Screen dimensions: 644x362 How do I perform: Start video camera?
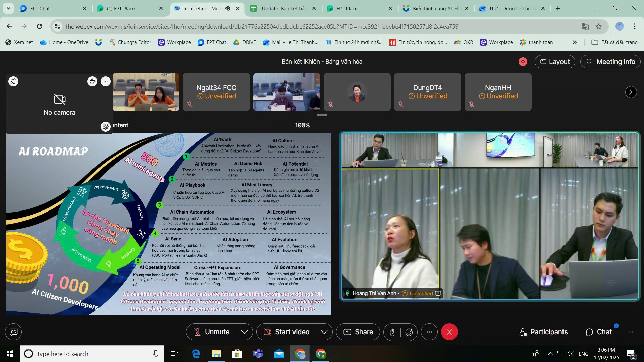[286, 332]
